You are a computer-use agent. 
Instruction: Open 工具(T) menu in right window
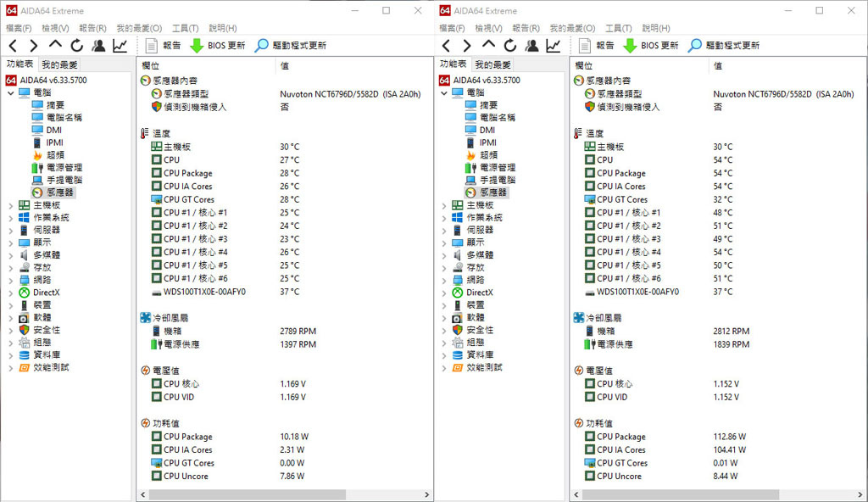click(x=618, y=28)
